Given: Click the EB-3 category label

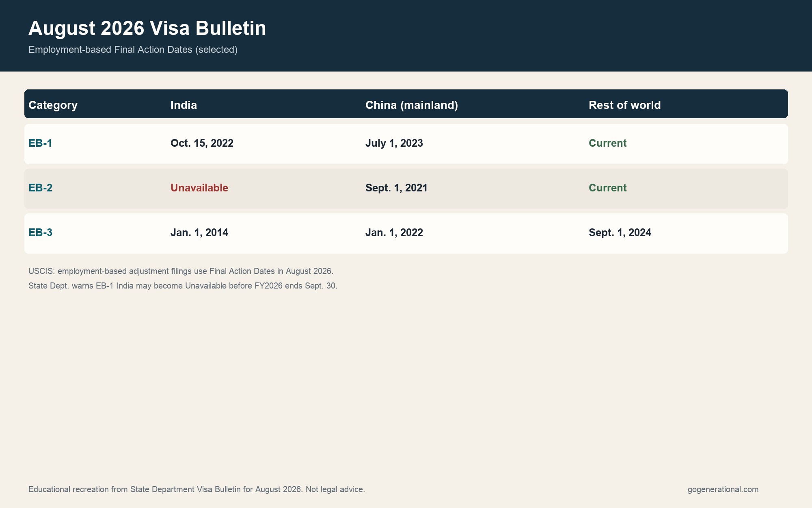Looking at the screenshot, I should 40,232.
